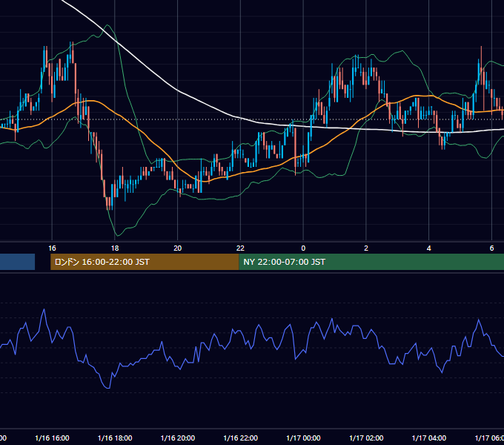Click the 6 hour axis label
Screen dimensions: 504x445
pos(491,248)
